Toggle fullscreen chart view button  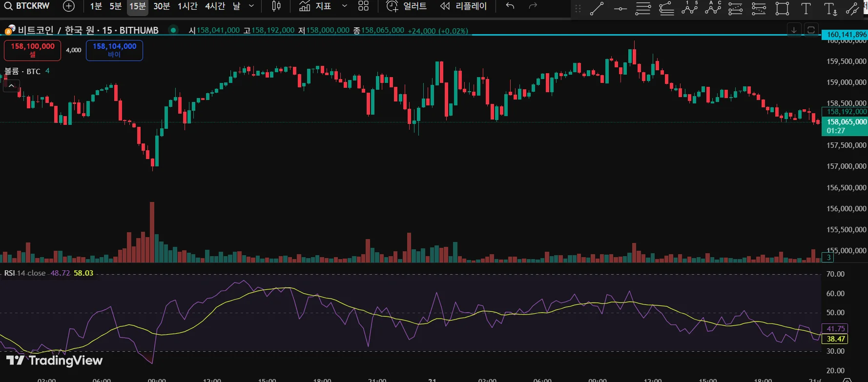811,30
